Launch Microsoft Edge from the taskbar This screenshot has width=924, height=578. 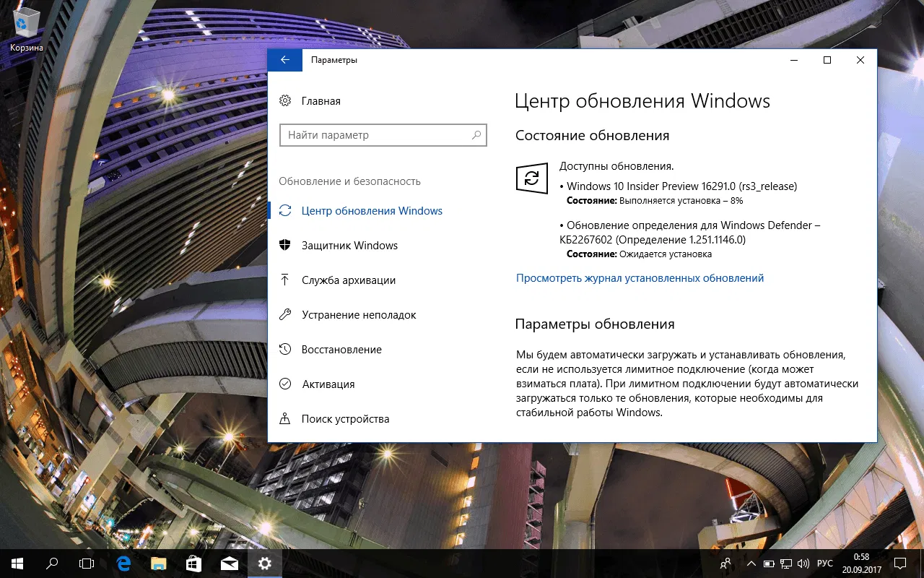click(122, 563)
